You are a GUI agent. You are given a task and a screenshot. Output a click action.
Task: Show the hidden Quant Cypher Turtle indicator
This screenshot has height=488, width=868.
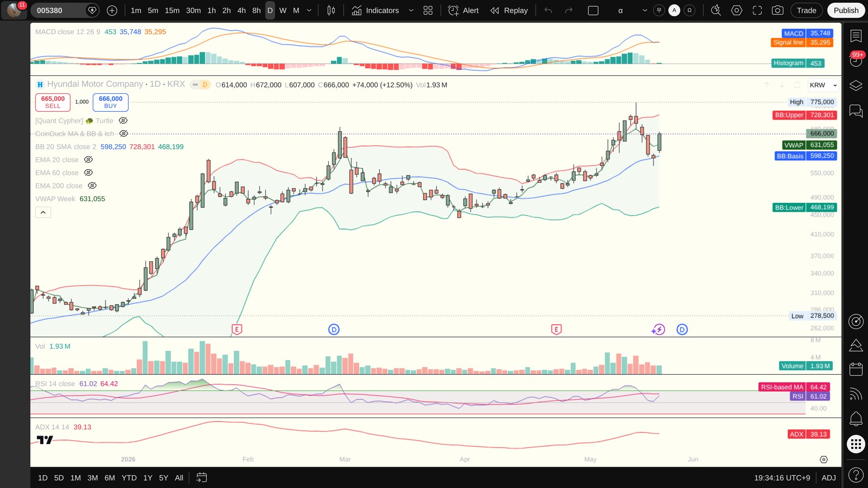123,120
